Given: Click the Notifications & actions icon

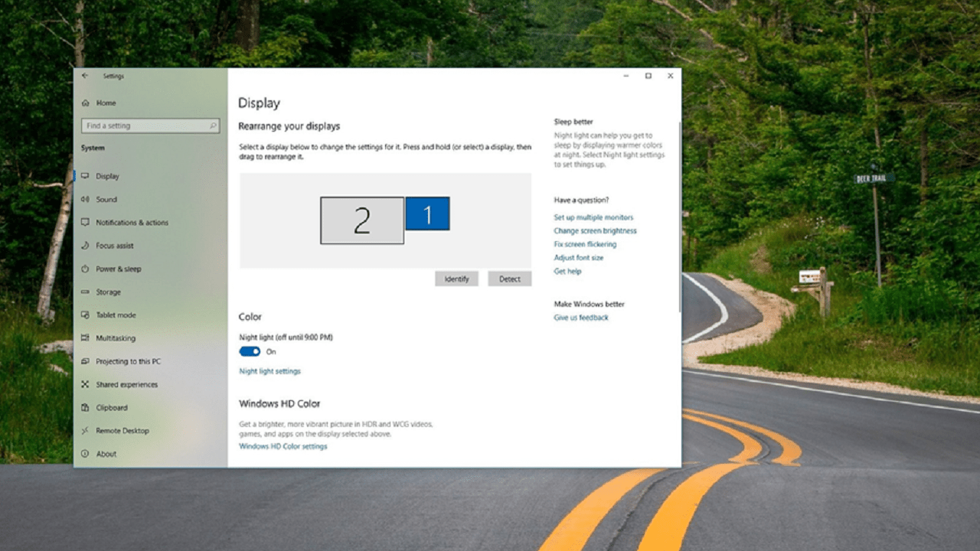Looking at the screenshot, I should click(85, 222).
